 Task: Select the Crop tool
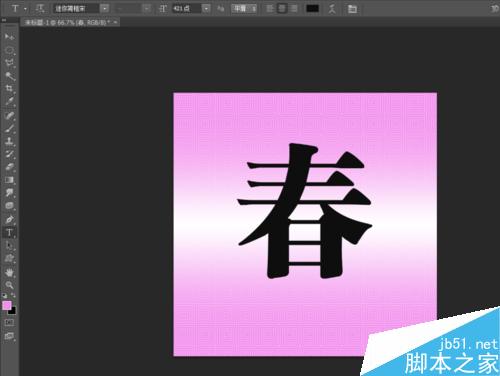[9, 88]
